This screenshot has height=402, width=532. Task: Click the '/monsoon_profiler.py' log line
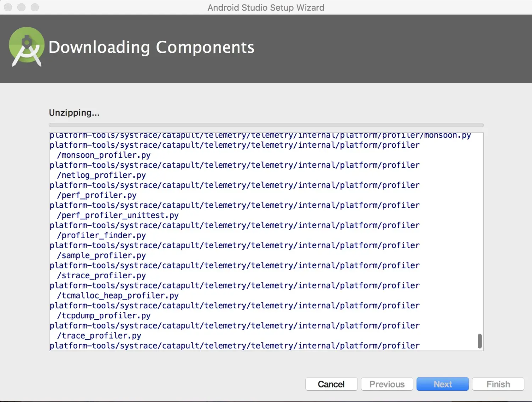click(x=104, y=155)
